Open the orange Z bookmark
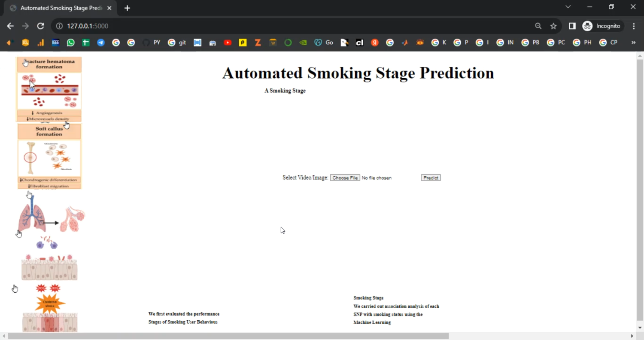The height and width of the screenshot is (340, 644). coord(258,43)
